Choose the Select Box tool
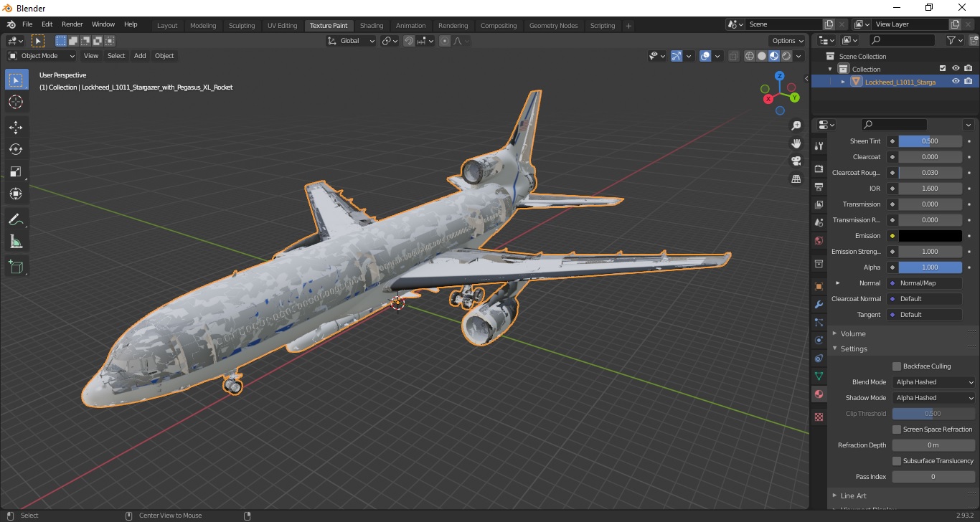The height and width of the screenshot is (522, 980). coord(16,80)
